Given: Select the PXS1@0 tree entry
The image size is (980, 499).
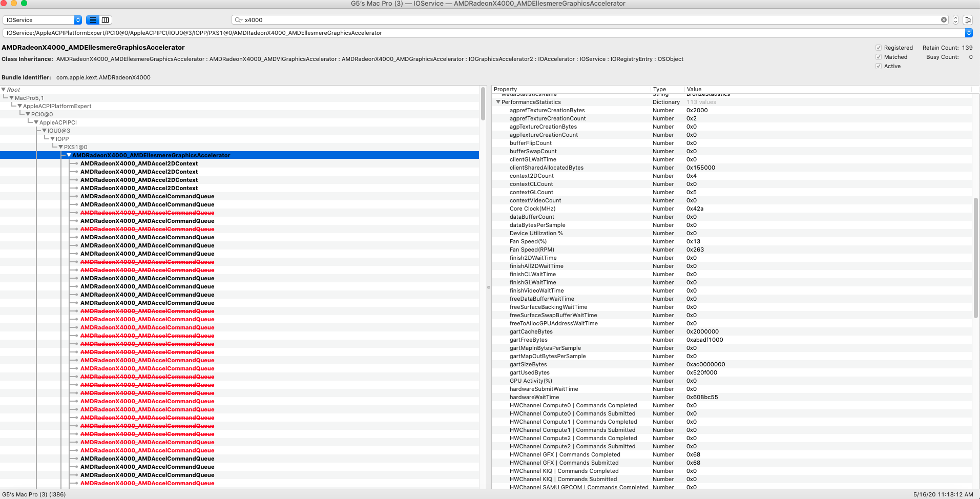Looking at the screenshot, I should (x=75, y=147).
